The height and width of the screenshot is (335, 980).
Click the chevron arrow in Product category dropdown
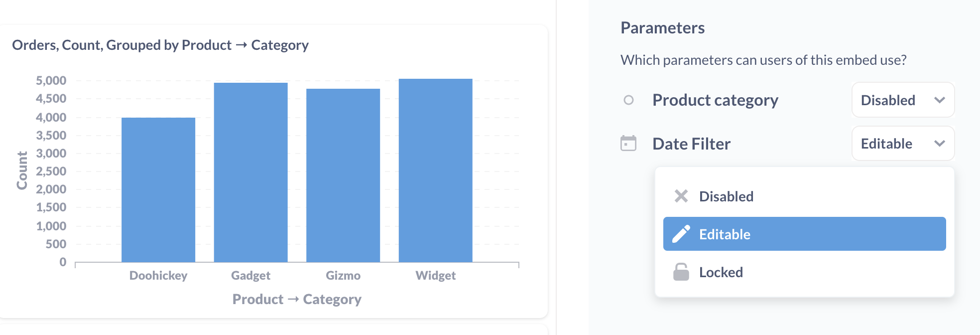click(x=940, y=100)
